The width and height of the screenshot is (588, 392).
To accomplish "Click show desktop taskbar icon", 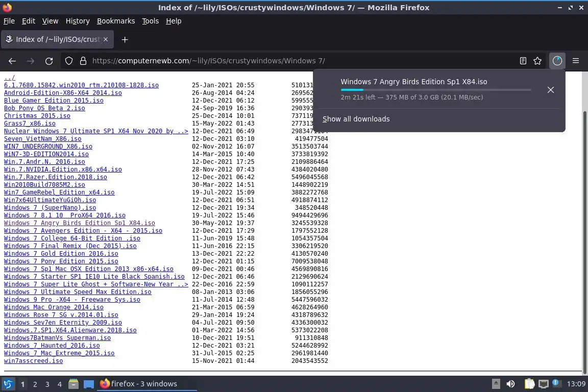I will 88,384.
